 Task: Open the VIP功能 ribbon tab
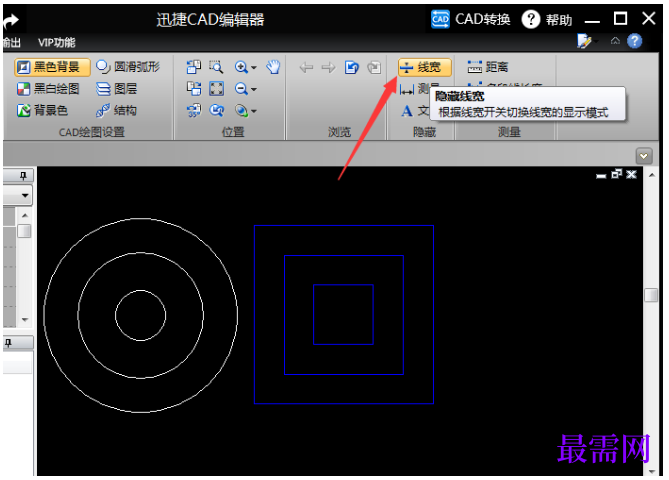pos(56,42)
